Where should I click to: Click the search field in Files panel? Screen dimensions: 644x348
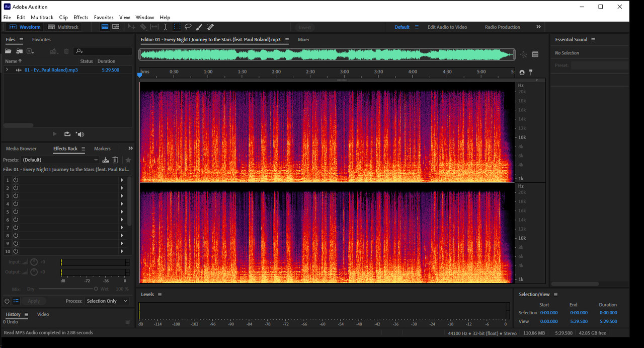(103, 51)
